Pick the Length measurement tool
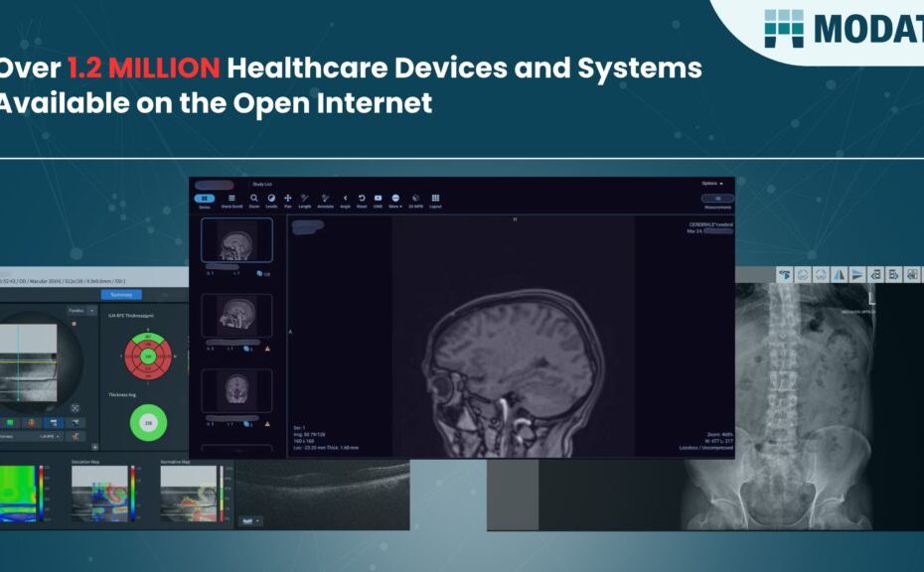Screen dimensions: 924x572 pos(305,201)
